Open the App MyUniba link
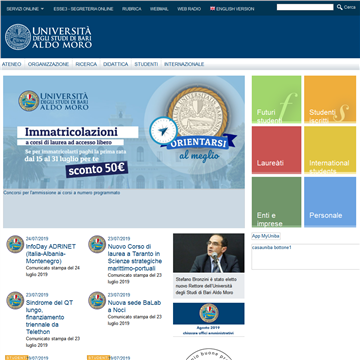The height and width of the screenshot is (360, 360). point(266,236)
